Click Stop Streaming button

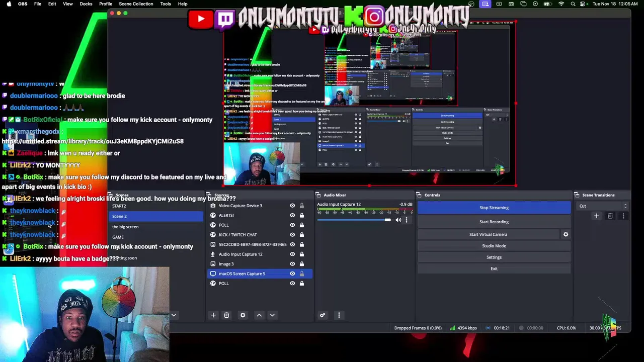pyautogui.click(x=494, y=208)
